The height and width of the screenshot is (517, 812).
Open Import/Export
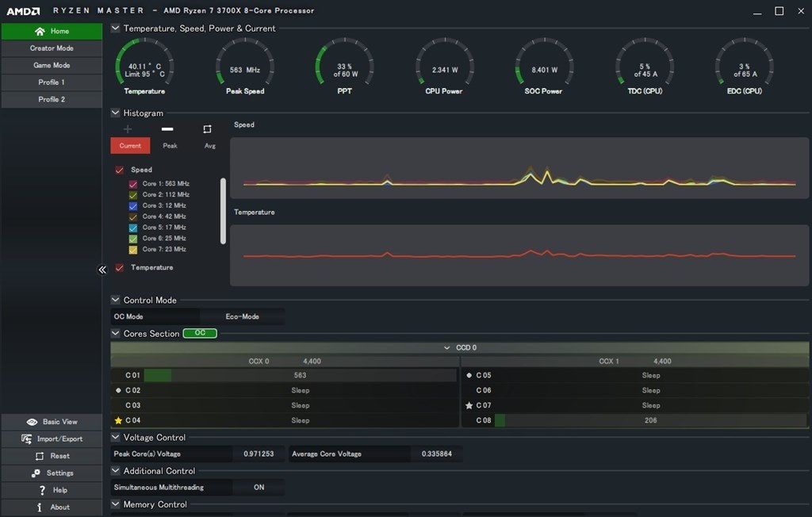tap(52, 438)
